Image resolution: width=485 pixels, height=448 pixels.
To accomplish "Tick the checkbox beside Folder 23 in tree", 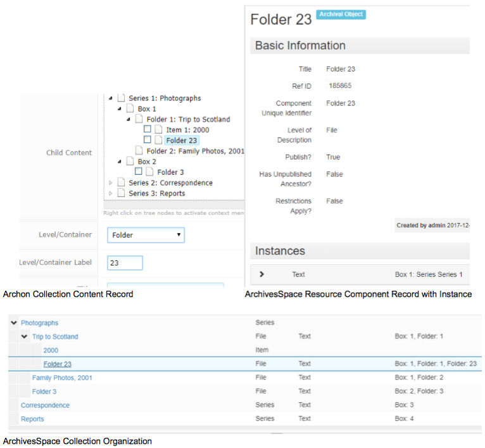I will 148,140.
